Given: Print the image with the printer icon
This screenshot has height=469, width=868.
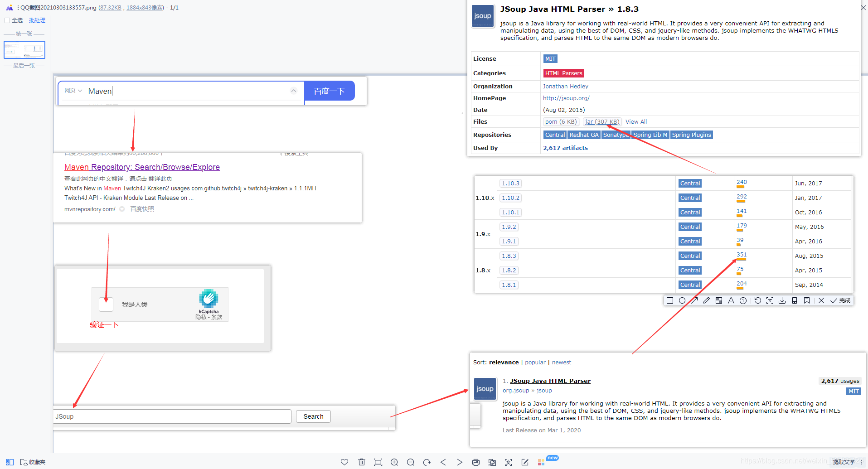Looking at the screenshot, I should click(476, 462).
